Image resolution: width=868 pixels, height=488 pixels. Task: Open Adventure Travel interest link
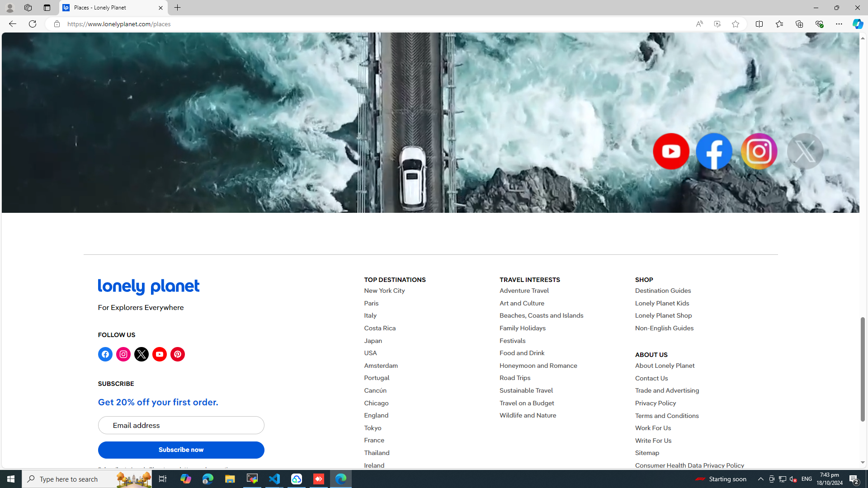(524, 291)
